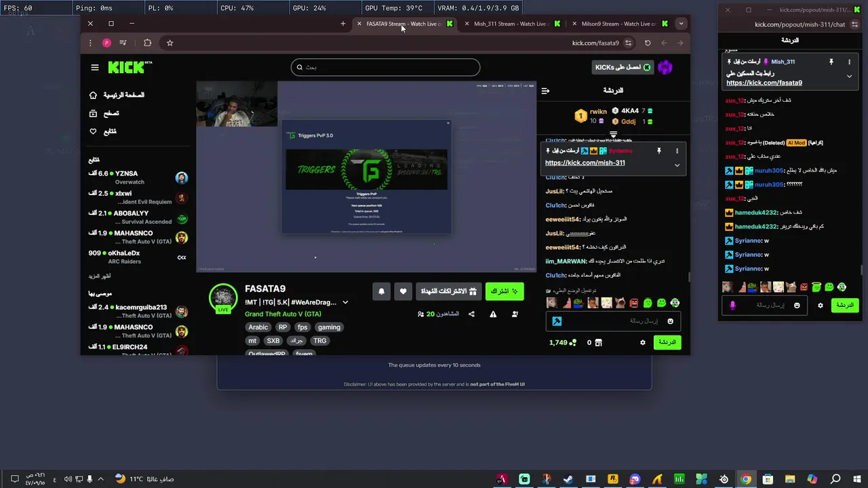Open emoji picker in popout chat input
This screenshot has width=868, height=488.
coord(797,306)
